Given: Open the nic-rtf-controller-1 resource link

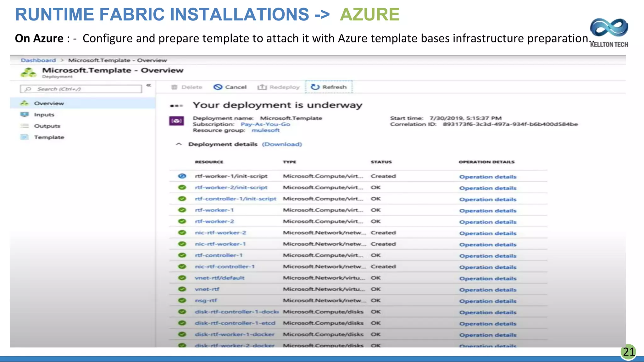Looking at the screenshot, I should pyautogui.click(x=225, y=266).
